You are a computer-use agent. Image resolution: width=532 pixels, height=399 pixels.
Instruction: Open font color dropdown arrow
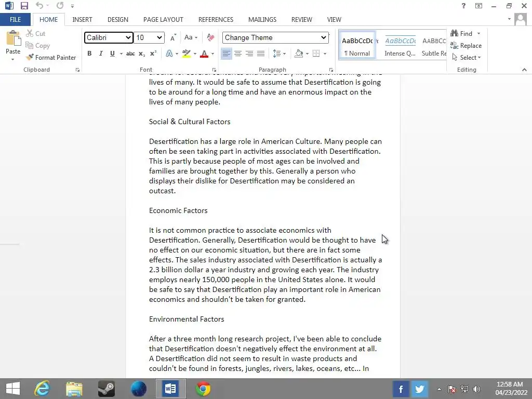point(212,54)
